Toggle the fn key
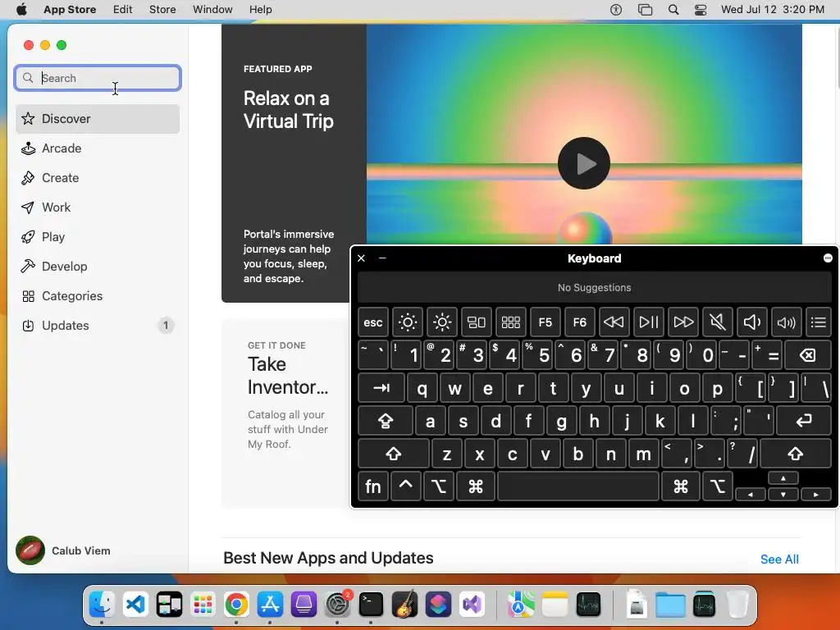Screen dimensions: 840x630 pyautogui.click(x=373, y=486)
